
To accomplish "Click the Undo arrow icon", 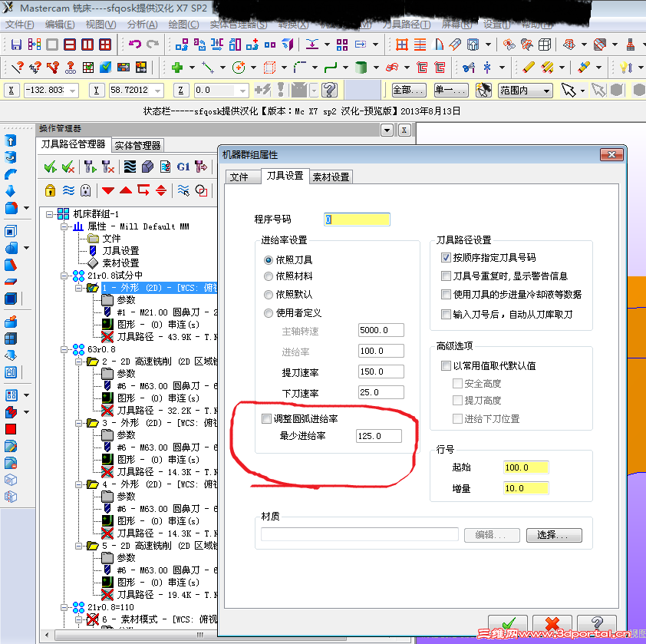I will coord(135,44).
